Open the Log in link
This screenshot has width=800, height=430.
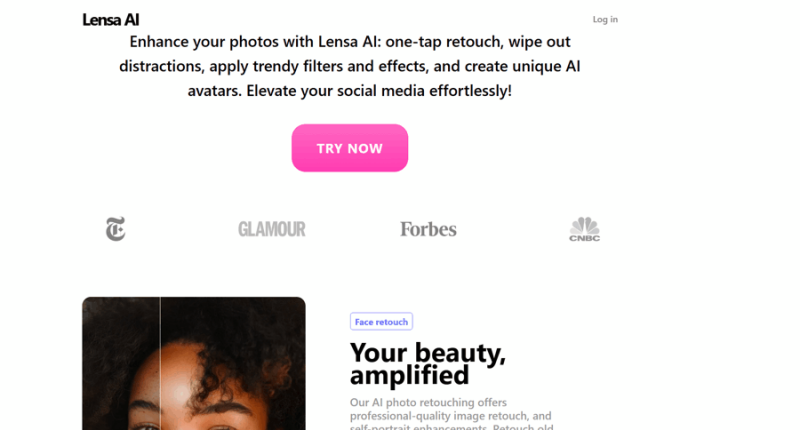[x=605, y=19]
